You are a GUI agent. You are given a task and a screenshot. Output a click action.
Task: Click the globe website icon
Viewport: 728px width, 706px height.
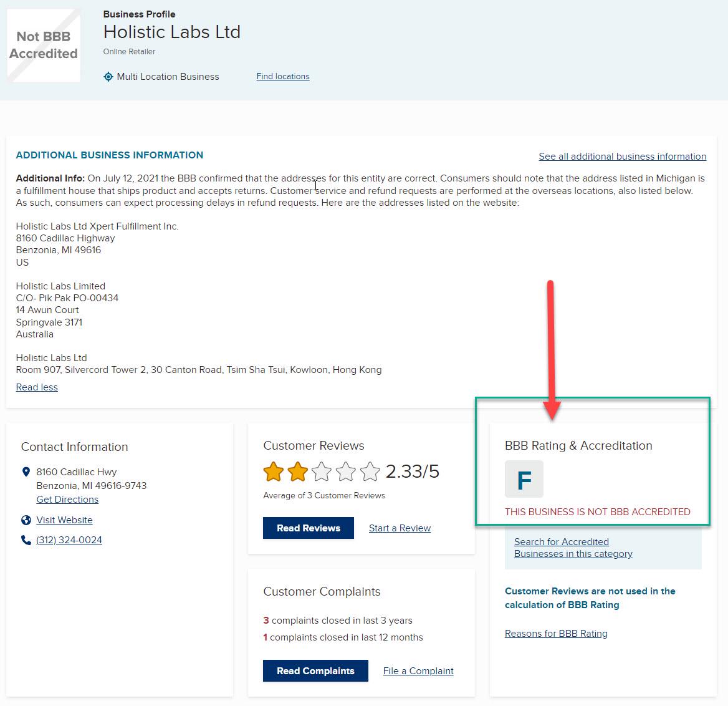[x=26, y=520]
